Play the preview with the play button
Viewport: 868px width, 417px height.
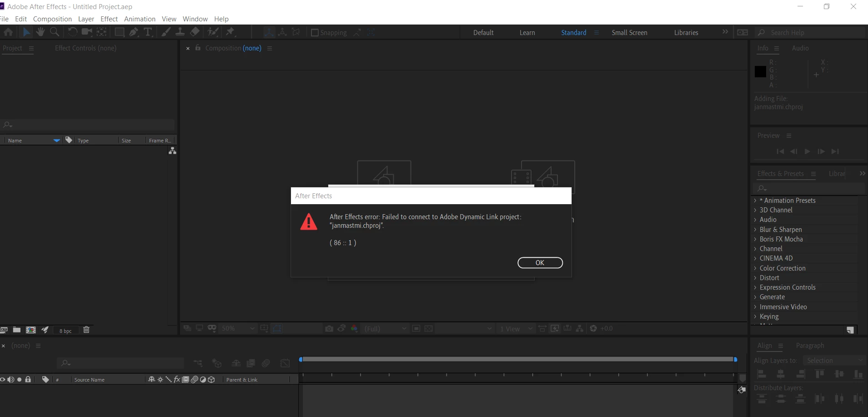pyautogui.click(x=807, y=151)
